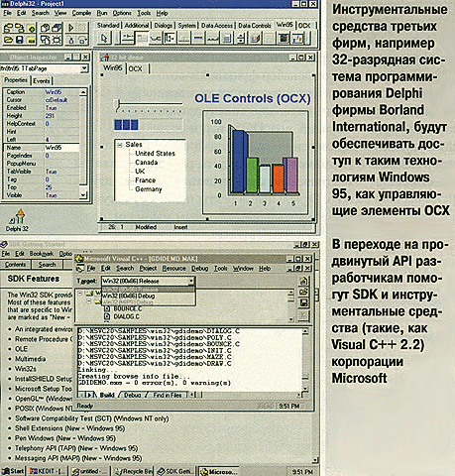The width and height of the screenshot is (455, 476).
Task: Pick the up-down spinner component in the palette
Action: (241, 39)
